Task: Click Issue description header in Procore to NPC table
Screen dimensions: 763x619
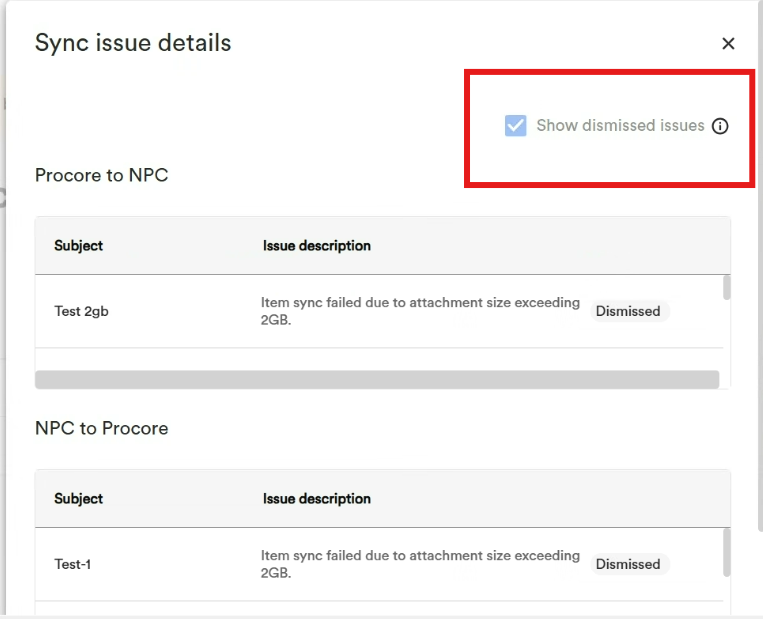Action: click(x=317, y=246)
